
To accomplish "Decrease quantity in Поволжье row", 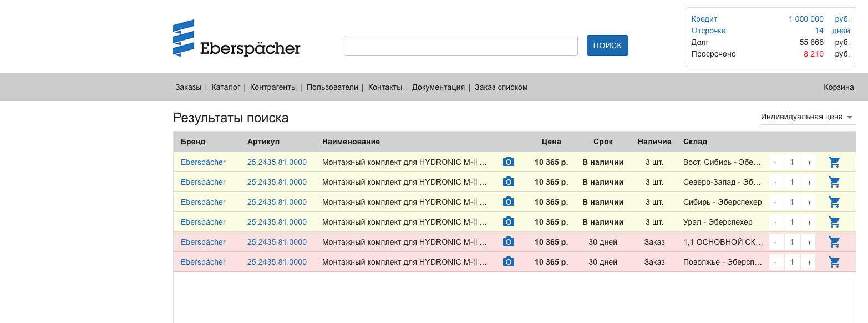I will (775, 263).
